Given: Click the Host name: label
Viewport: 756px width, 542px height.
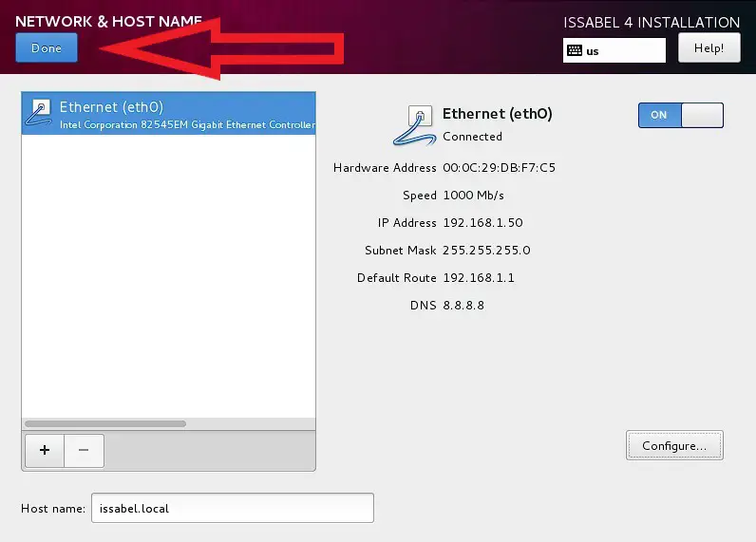Looking at the screenshot, I should click(53, 508).
